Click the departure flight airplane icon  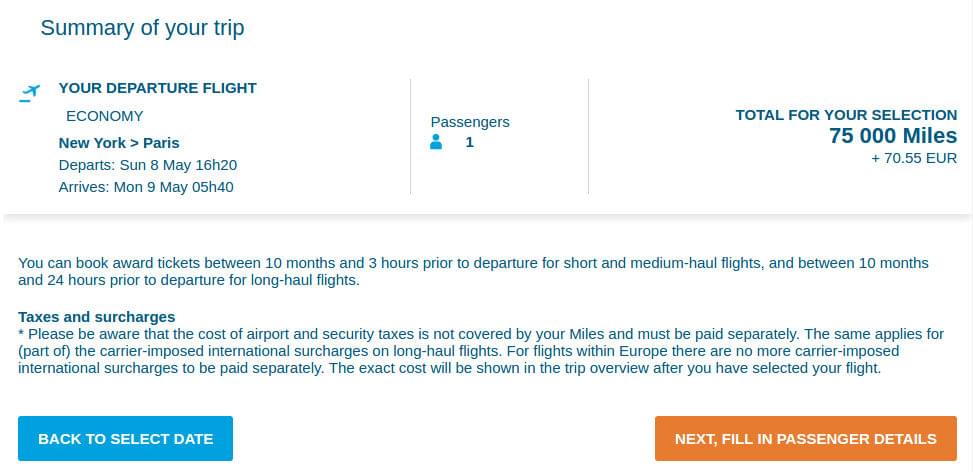(29, 93)
